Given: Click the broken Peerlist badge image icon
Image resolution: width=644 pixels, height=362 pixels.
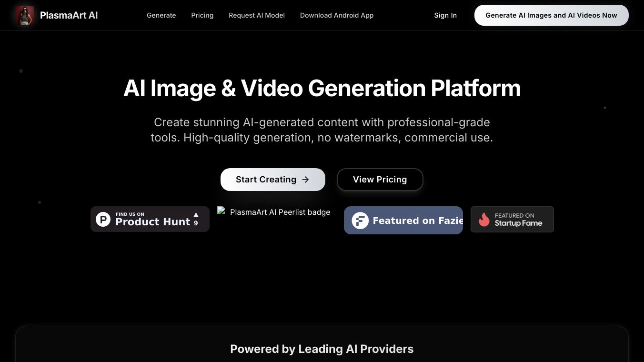Looking at the screenshot, I should click(221, 210).
